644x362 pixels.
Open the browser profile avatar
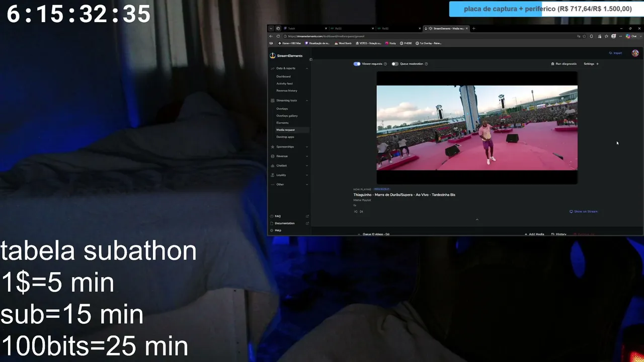[614, 36]
